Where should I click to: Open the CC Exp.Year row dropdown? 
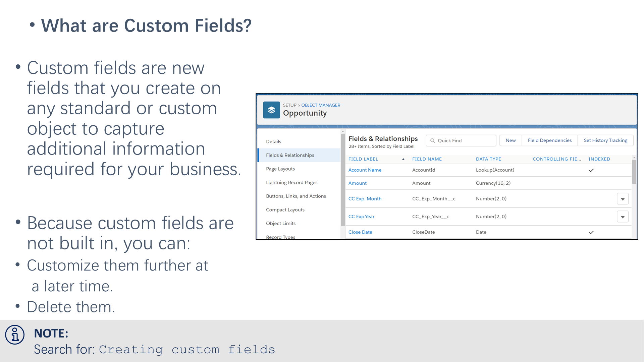pyautogui.click(x=623, y=217)
